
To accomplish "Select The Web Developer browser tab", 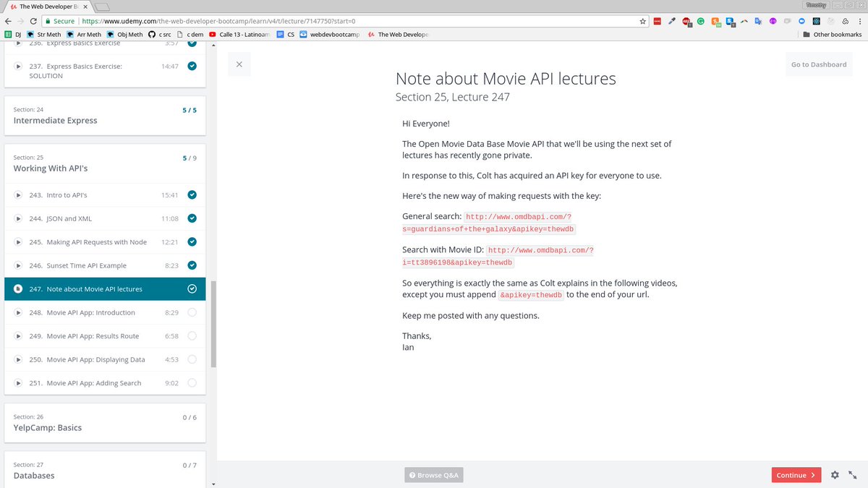I will tap(48, 6).
